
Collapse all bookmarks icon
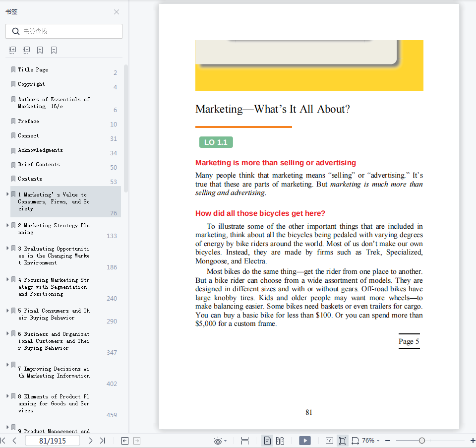click(26, 50)
